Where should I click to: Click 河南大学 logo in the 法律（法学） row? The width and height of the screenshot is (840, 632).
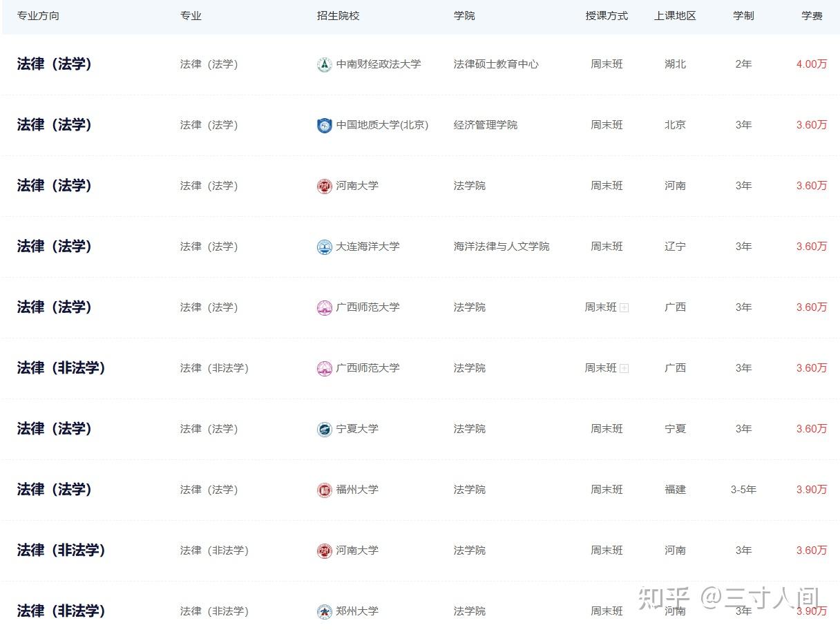[x=324, y=186]
